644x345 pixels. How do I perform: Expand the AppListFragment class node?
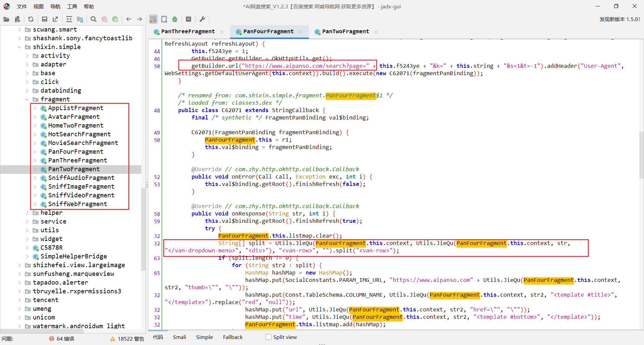point(35,108)
